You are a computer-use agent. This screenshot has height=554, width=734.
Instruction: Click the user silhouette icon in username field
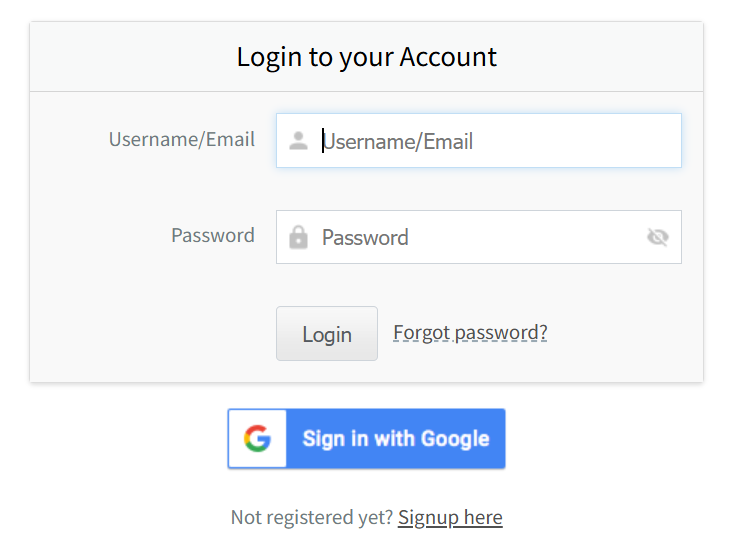(x=298, y=140)
